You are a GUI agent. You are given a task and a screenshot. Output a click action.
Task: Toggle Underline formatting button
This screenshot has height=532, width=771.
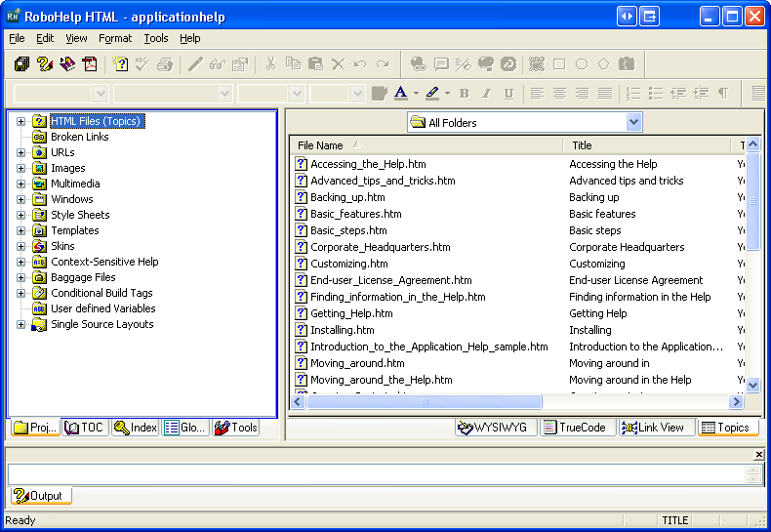(508, 94)
